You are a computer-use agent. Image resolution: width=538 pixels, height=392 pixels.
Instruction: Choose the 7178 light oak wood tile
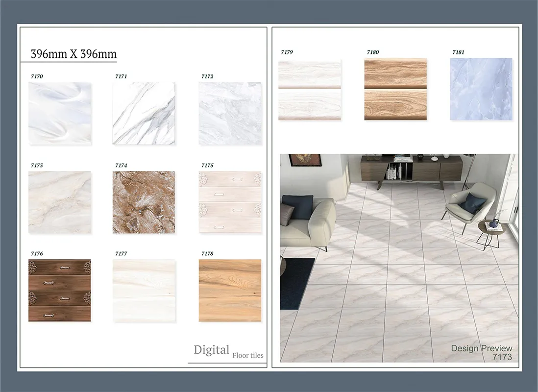[230, 290]
